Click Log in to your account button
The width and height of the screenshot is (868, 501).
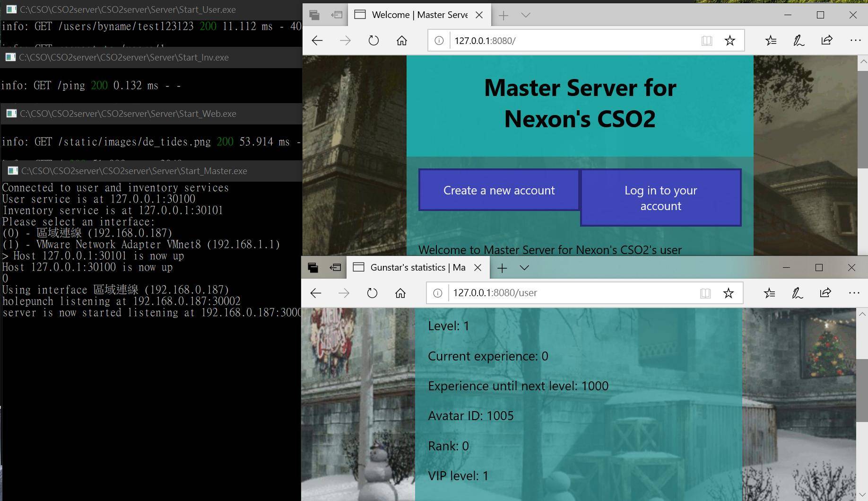click(661, 198)
